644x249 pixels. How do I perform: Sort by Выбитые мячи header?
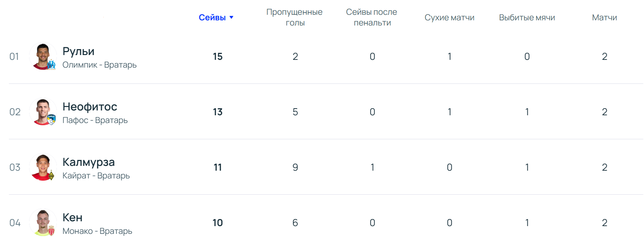pos(527,17)
